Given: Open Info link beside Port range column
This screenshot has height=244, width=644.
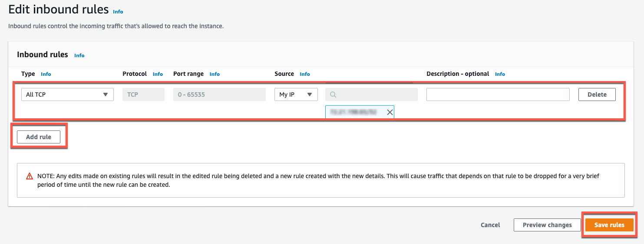Looking at the screenshot, I should [215, 74].
